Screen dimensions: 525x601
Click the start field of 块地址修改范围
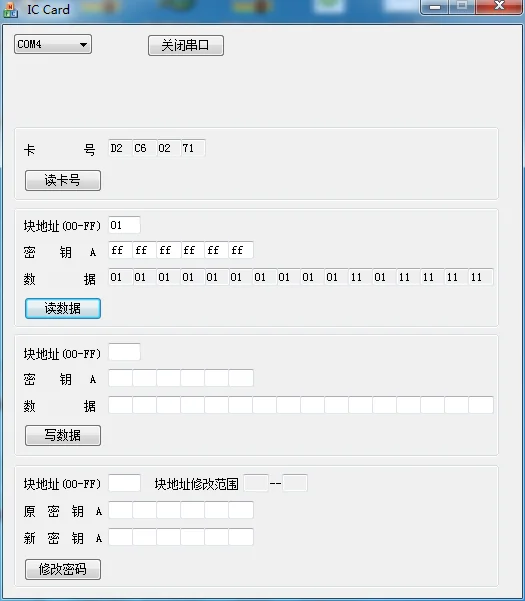tap(256, 483)
